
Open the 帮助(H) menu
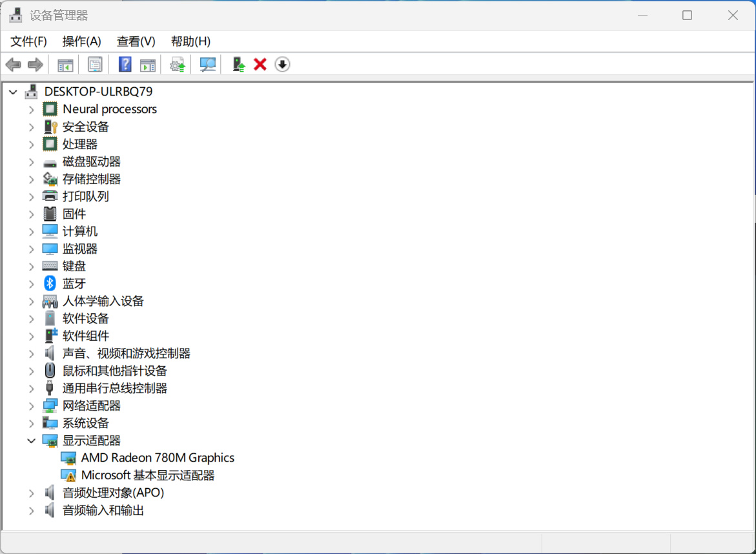(x=190, y=41)
